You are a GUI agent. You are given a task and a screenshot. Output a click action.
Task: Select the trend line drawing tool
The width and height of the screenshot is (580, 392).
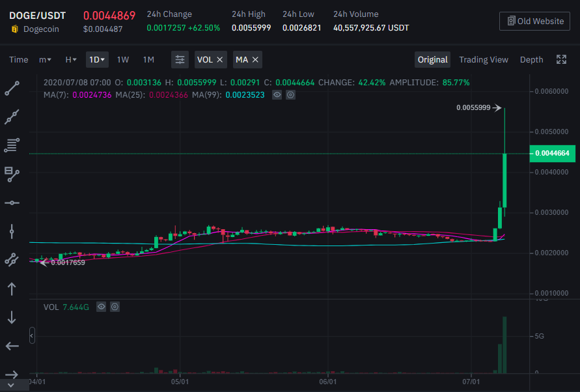coord(12,89)
